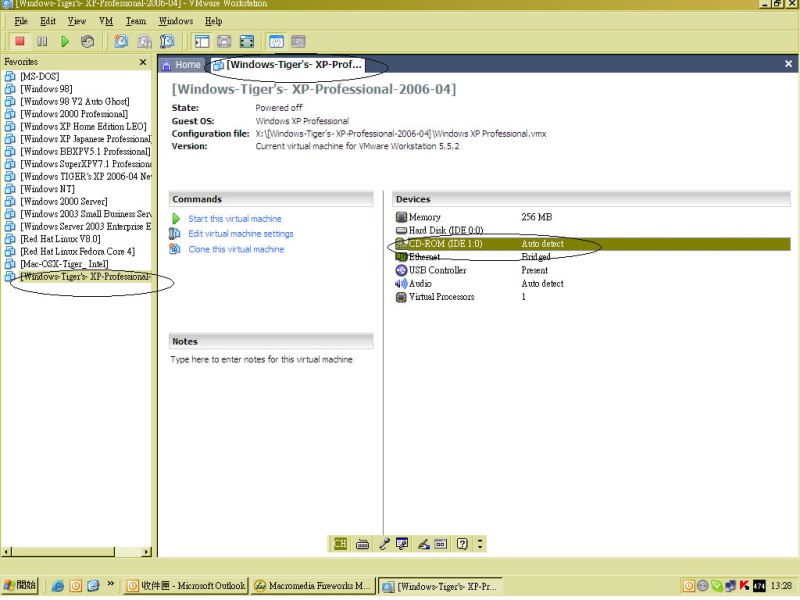Select [Red Hat Linux Fedora Core 4] favorite
800x600 pixels.
pos(78,252)
